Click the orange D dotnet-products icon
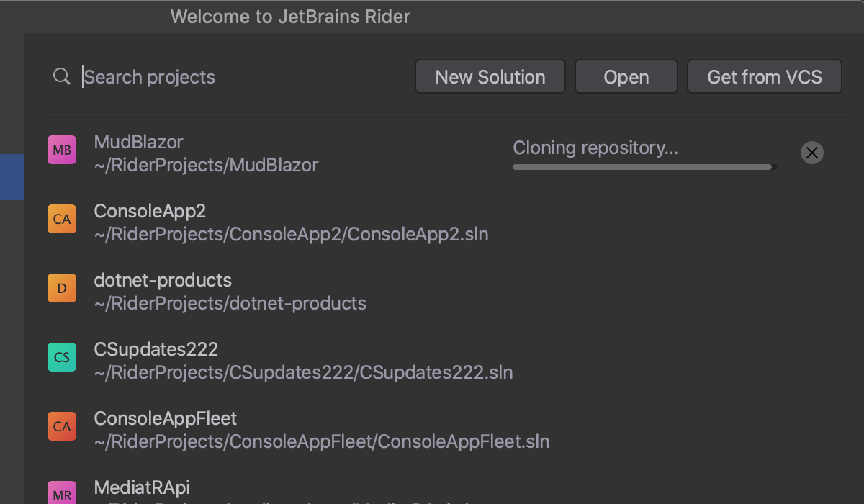 click(x=62, y=289)
